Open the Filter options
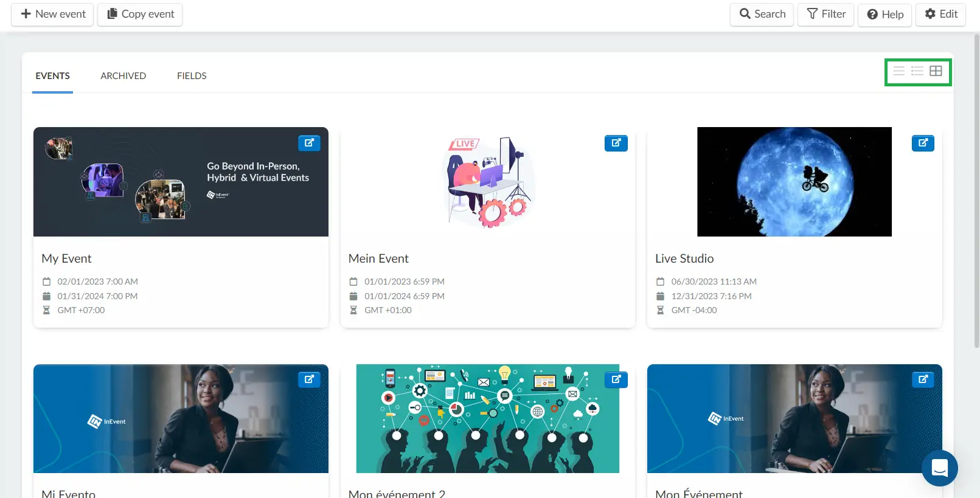 (826, 14)
